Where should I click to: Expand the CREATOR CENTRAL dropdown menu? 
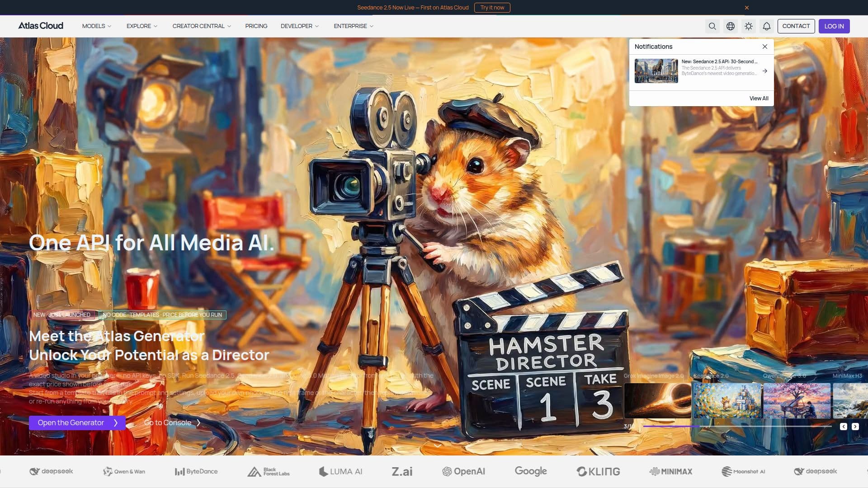tap(202, 26)
